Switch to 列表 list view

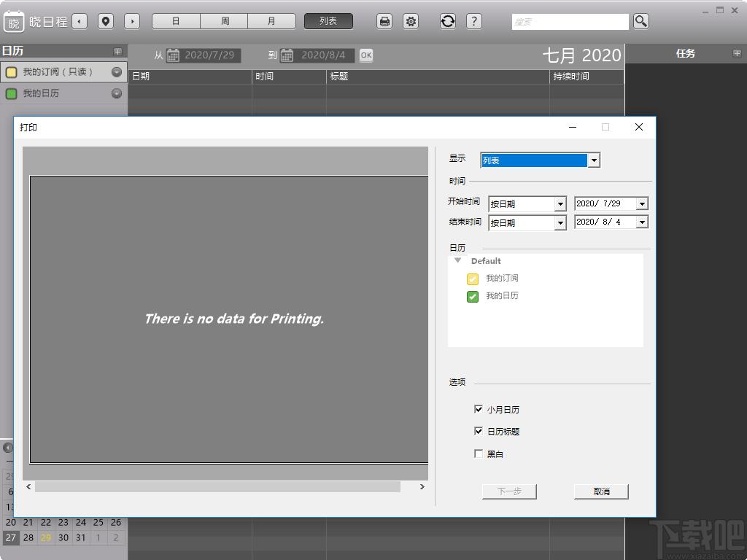(x=328, y=21)
